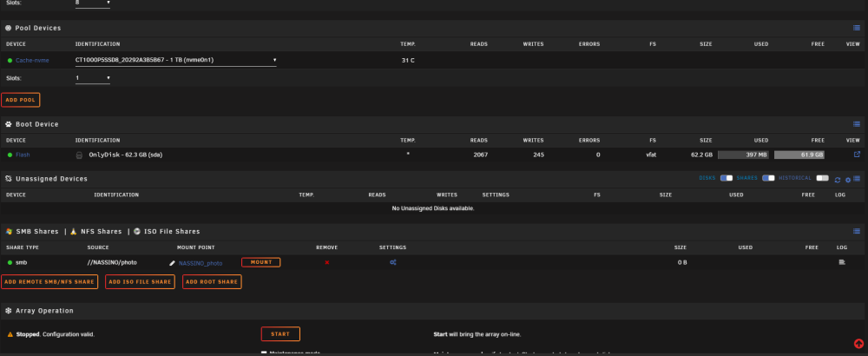
Task: Click ADD ROOT SHARE button
Action: pyautogui.click(x=212, y=282)
